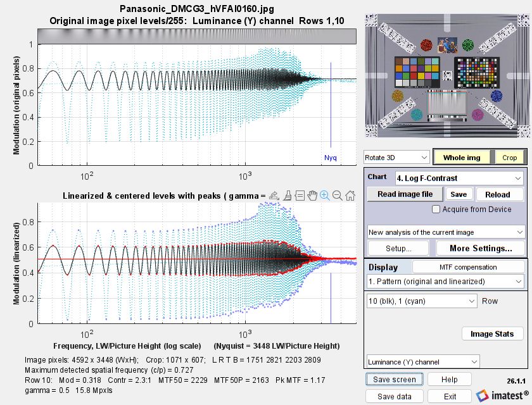Click the Exit button
Screen dimensions: 532x405
[450, 397]
